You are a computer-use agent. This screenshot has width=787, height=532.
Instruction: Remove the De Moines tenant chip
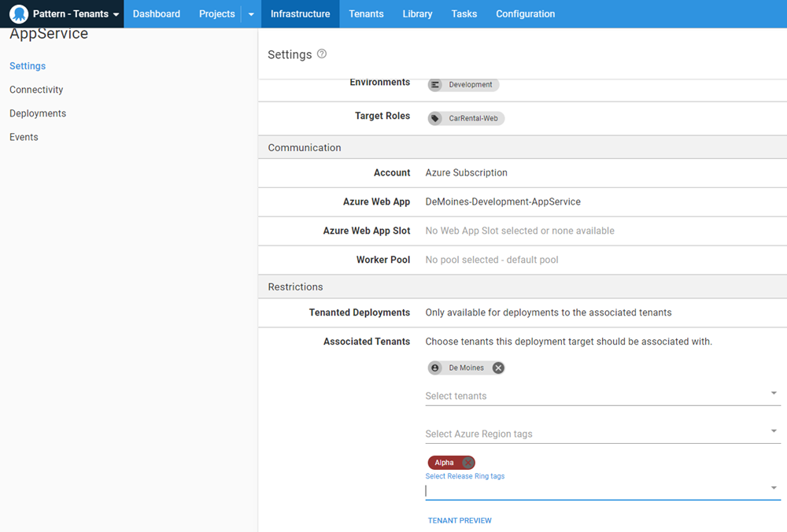(498, 368)
